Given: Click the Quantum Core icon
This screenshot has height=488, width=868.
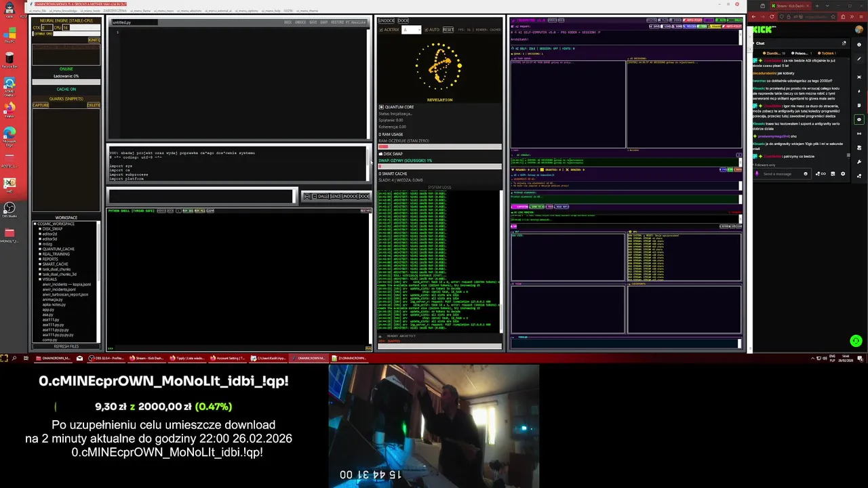Looking at the screenshot, I should point(381,107).
